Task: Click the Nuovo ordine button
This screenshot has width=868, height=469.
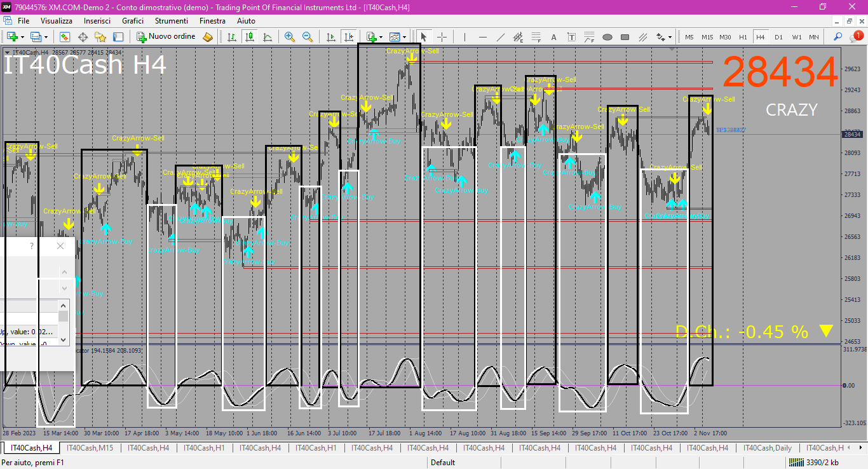Action: coord(166,37)
